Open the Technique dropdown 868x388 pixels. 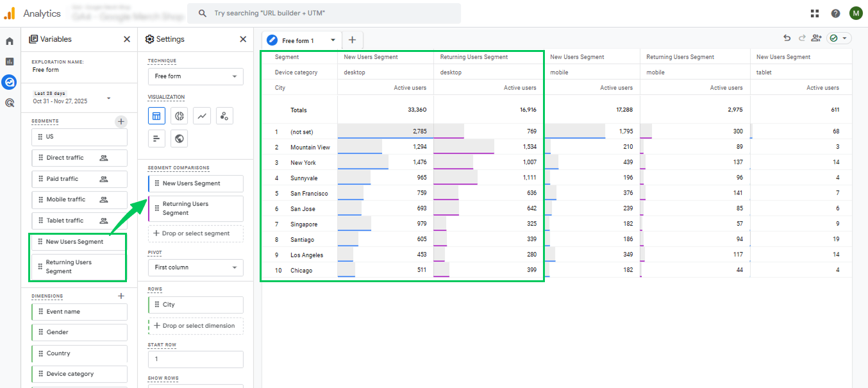[196, 76]
